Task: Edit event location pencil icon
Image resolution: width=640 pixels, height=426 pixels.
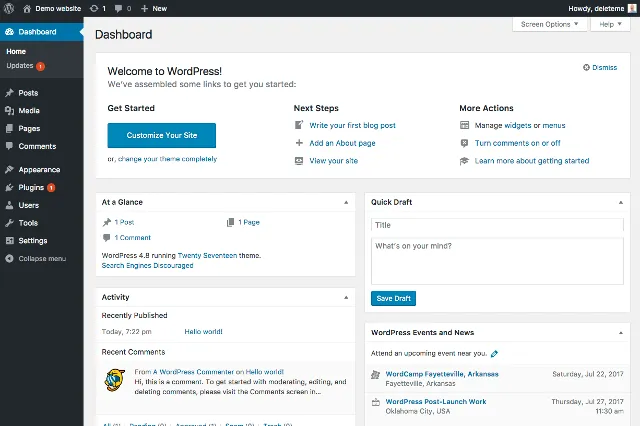Action: tap(494, 354)
